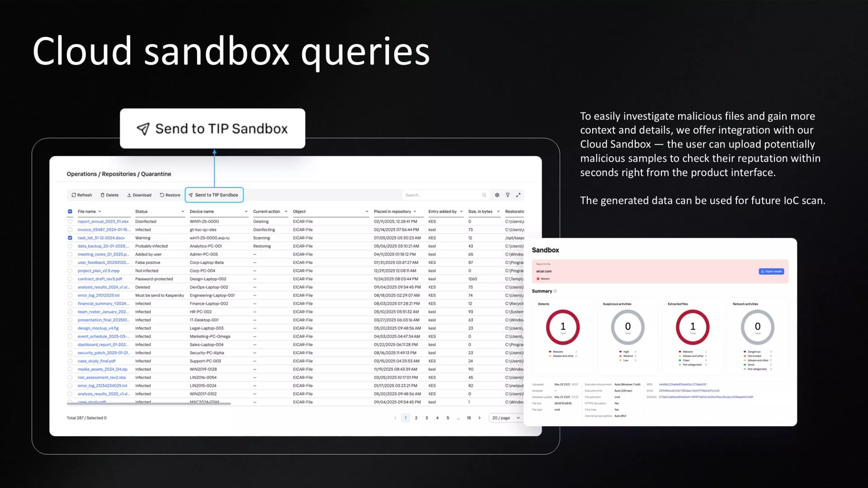Open the 20 / page size dropdown
The width and height of the screenshot is (868, 488).
(x=505, y=418)
